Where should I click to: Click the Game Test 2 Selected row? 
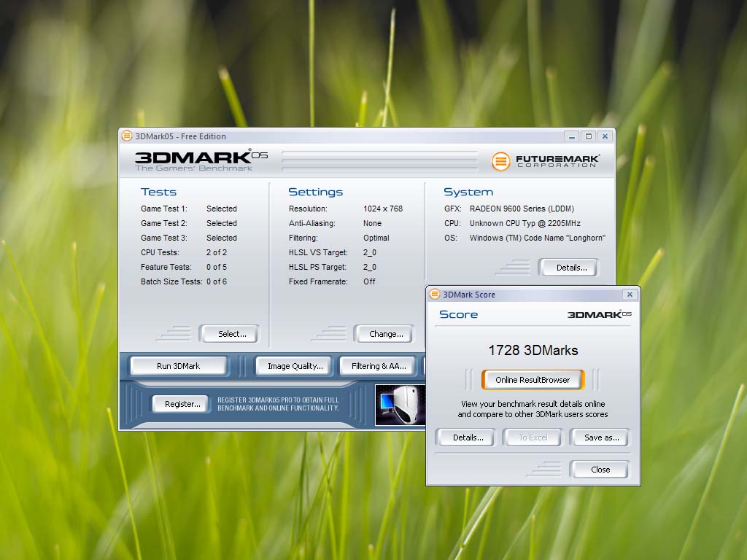189,223
